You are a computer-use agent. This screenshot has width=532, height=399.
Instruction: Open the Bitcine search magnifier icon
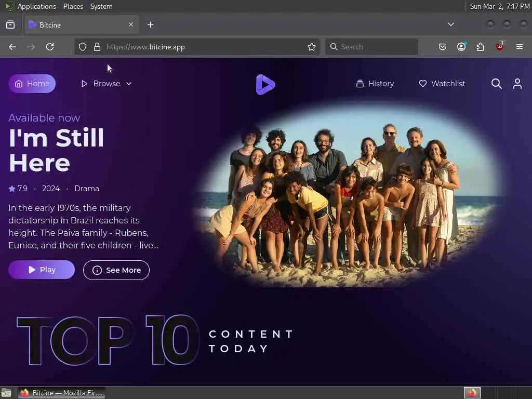click(496, 84)
